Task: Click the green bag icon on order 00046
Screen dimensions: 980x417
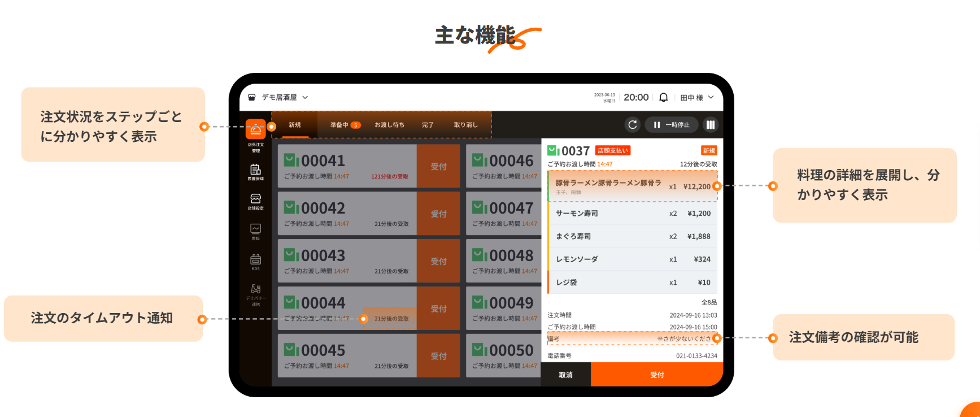Action: tap(480, 160)
